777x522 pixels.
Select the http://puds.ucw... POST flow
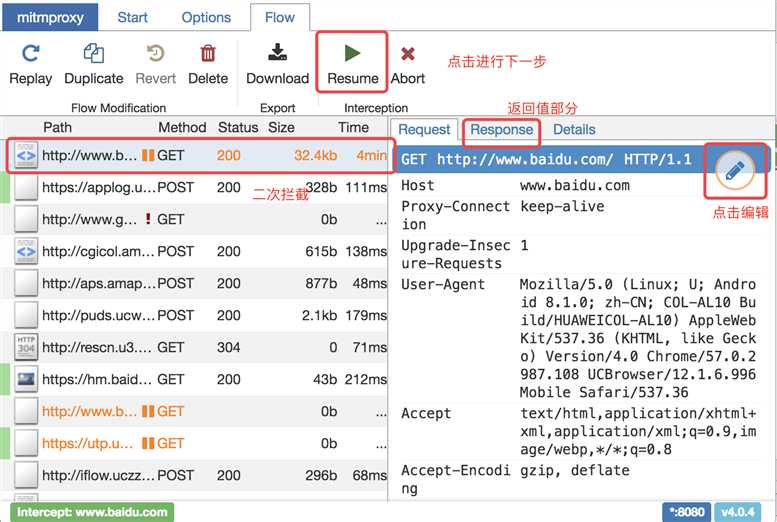(x=194, y=315)
